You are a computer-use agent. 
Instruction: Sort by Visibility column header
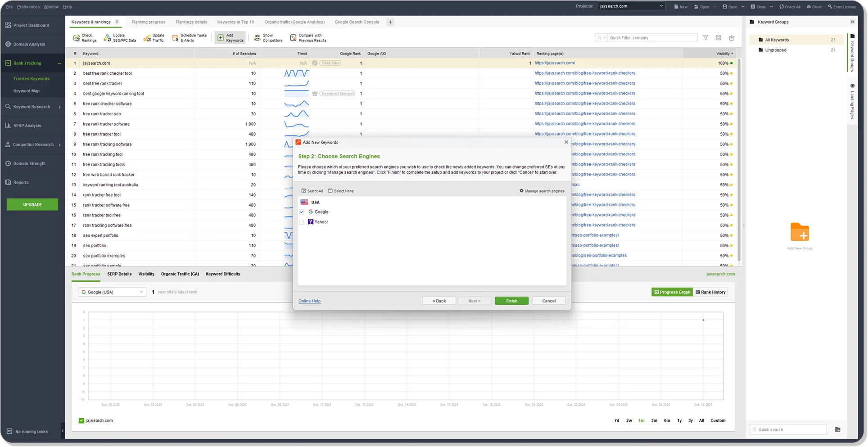pyautogui.click(x=723, y=54)
